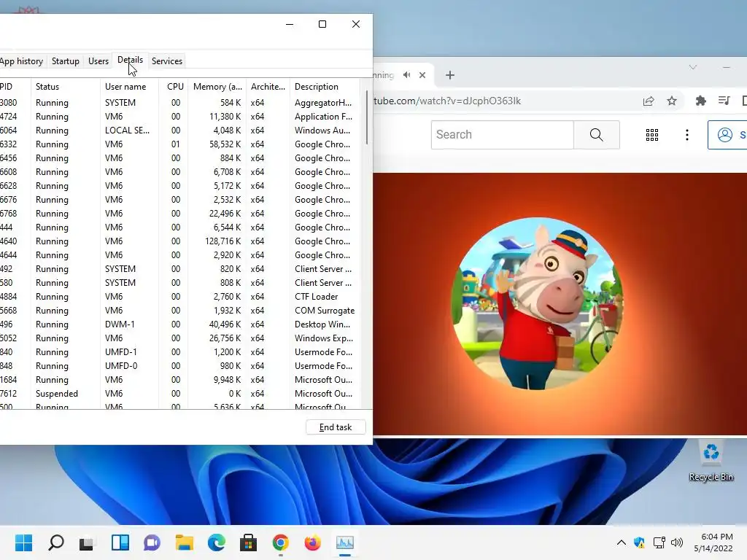747x560 pixels.
Task: Expand the hidden tray icons chevron
Action: pos(622,542)
